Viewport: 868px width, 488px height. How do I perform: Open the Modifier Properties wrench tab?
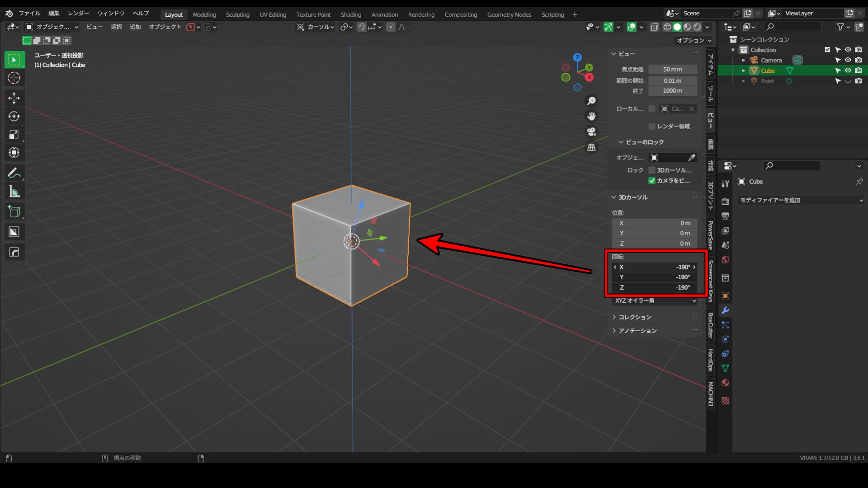click(x=726, y=310)
